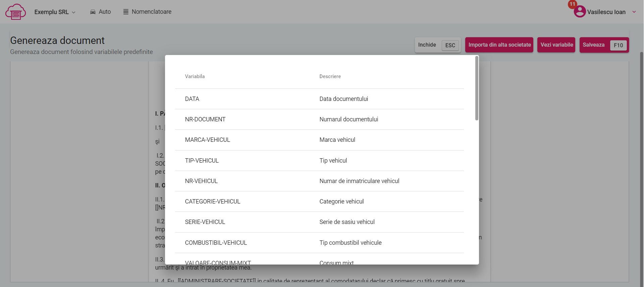This screenshot has height=287, width=644.
Task: Select the COMBUSTIBIL-VEHICUL variable
Action: (216, 243)
